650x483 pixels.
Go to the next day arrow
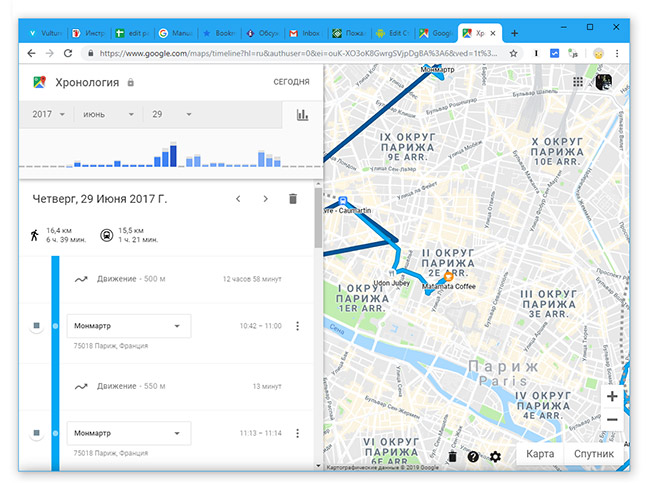click(x=265, y=199)
